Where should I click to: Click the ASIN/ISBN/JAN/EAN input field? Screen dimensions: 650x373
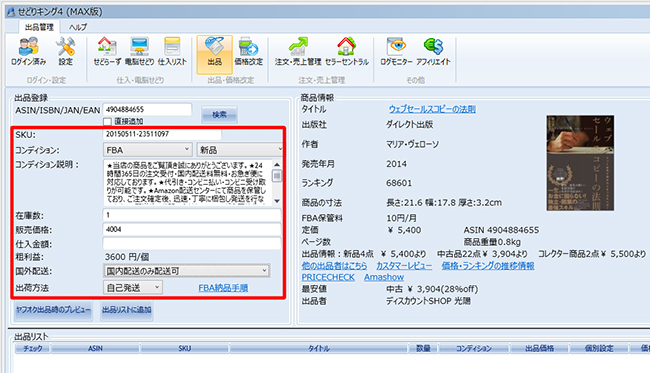pos(147,109)
